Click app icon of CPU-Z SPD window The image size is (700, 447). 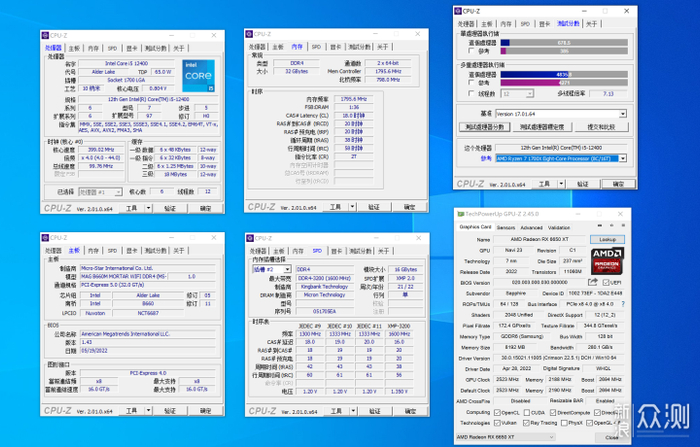point(250,238)
